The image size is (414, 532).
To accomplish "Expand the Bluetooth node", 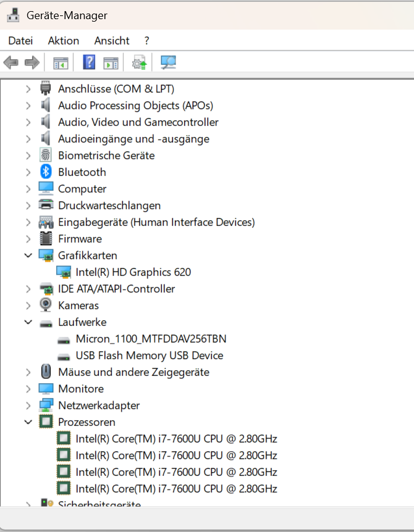I will pos(28,172).
